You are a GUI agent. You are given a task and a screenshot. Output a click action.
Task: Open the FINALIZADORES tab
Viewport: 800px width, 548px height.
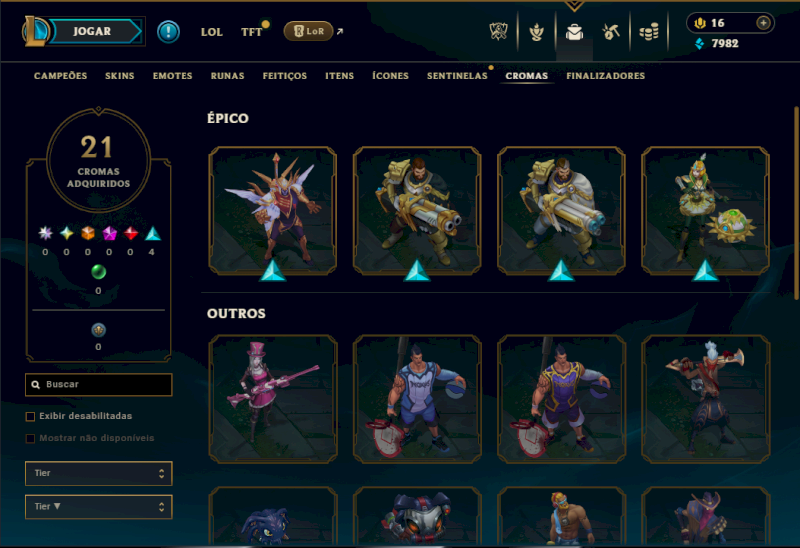click(606, 76)
